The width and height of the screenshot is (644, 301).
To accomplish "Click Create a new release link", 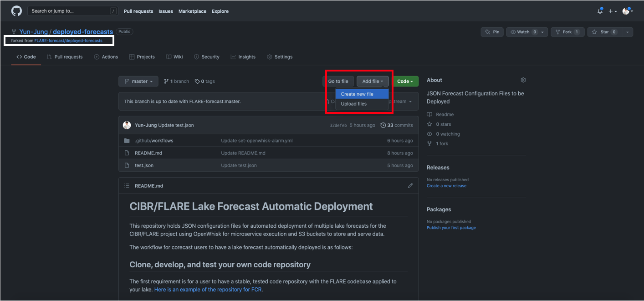I will [446, 186].
